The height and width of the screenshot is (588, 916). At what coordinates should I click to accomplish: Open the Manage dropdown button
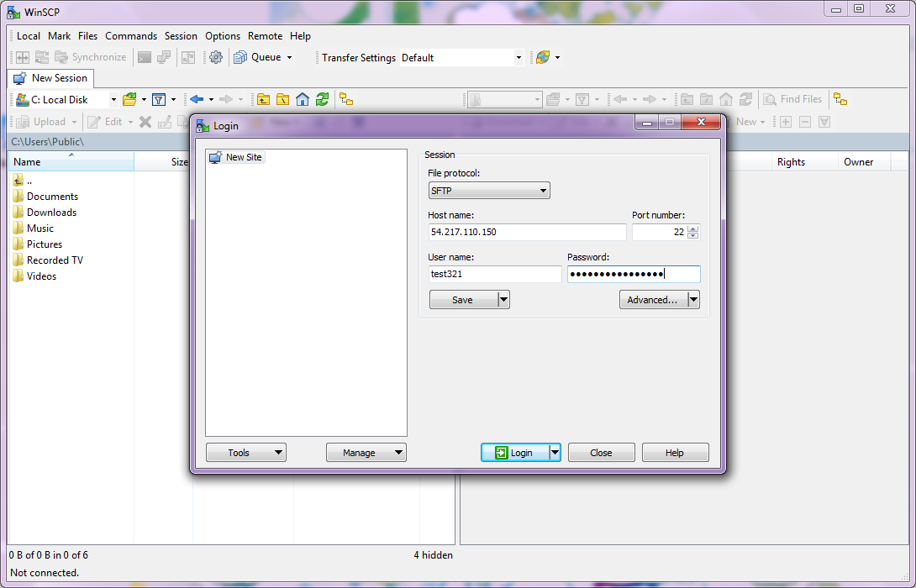[x=366, y=453]
